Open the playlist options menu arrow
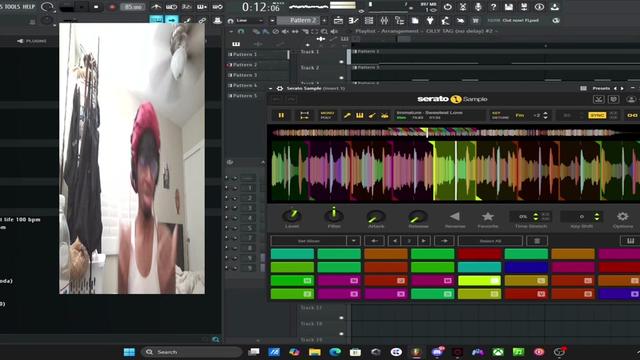 231,31
